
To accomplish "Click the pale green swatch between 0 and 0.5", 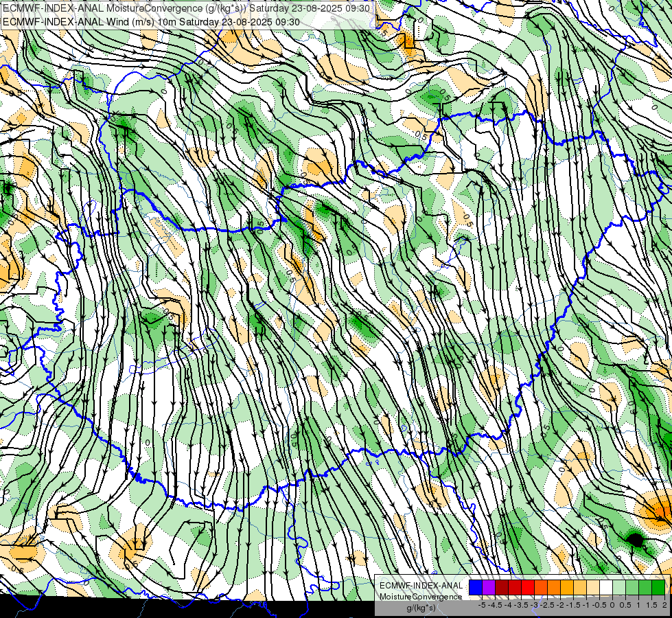I will click(x=619, y=588).
